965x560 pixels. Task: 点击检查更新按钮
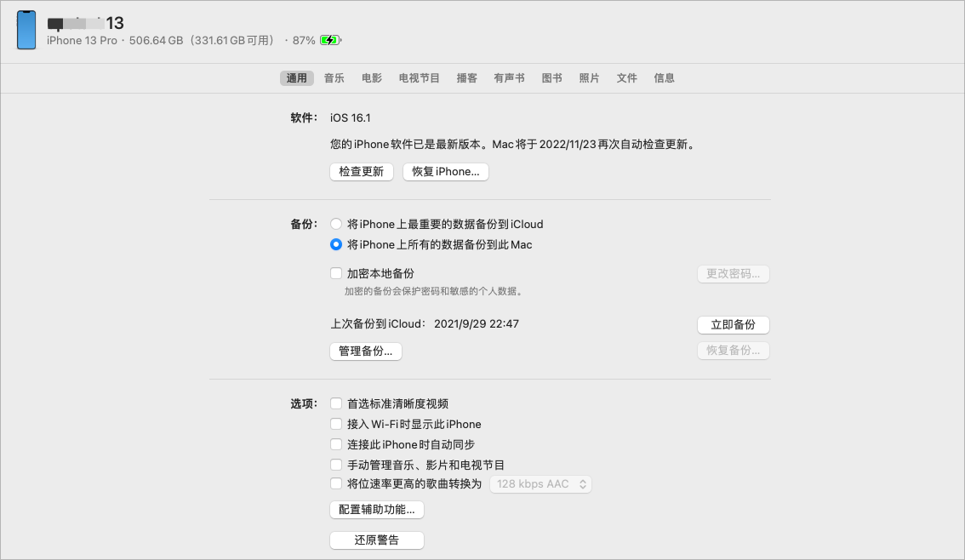coord(361,171)
